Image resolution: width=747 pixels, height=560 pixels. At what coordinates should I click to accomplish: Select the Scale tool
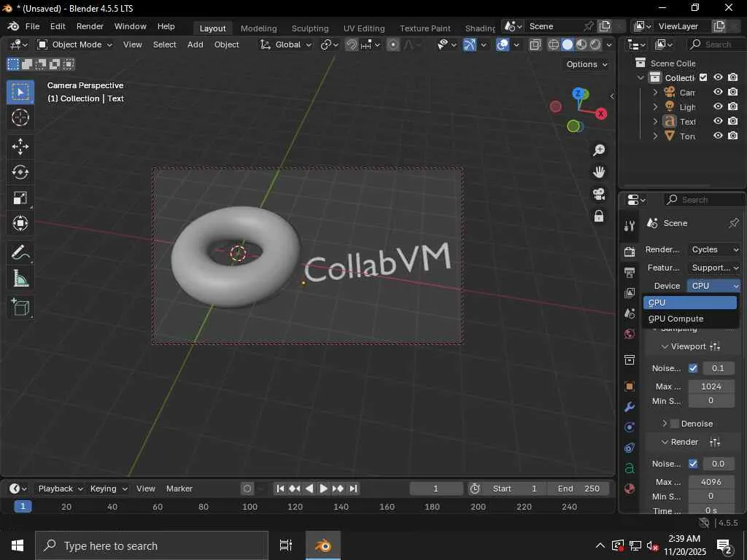20,198
